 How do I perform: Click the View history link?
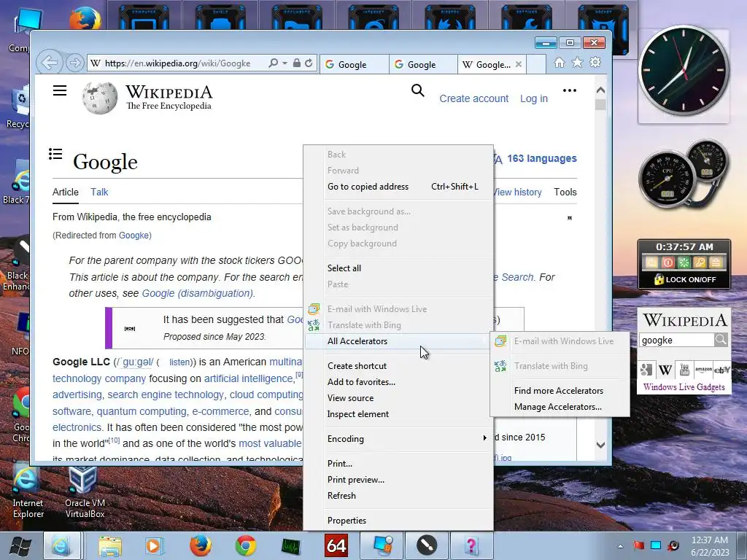pyautogui.click(x=516, y=192)
